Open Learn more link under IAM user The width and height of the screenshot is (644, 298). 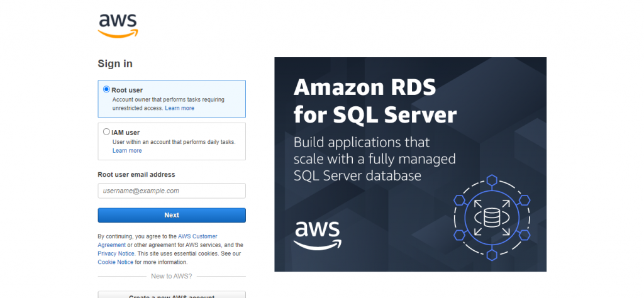(x=127, y=151)
